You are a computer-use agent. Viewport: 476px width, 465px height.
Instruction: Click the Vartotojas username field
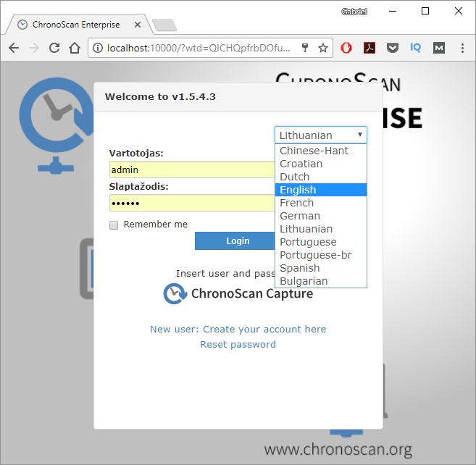click(192, 169)
